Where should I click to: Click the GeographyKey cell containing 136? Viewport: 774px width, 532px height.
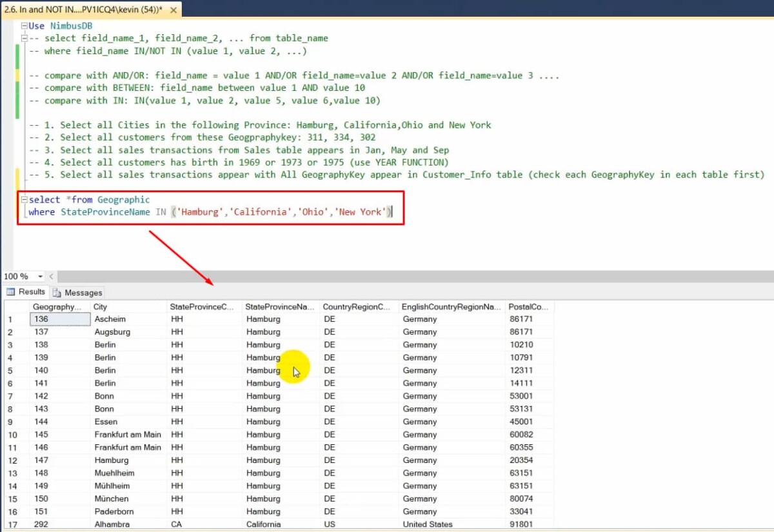pos(59,319)
